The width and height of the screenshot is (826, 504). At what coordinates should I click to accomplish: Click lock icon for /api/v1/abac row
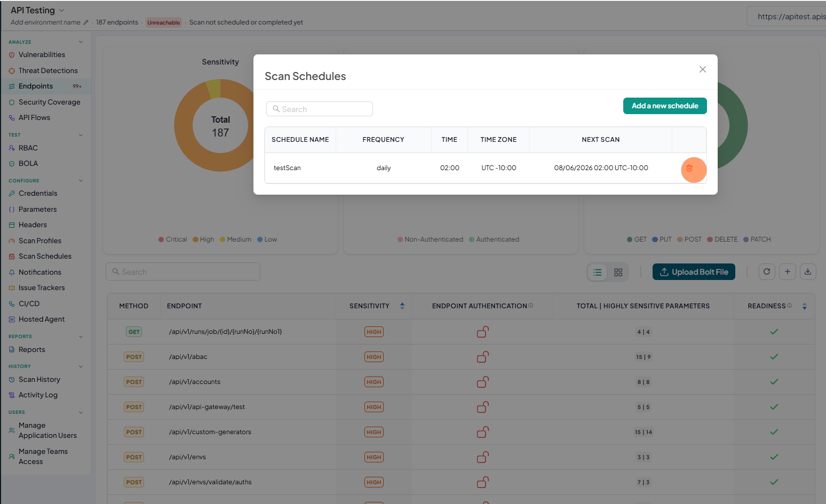point(482,357)
